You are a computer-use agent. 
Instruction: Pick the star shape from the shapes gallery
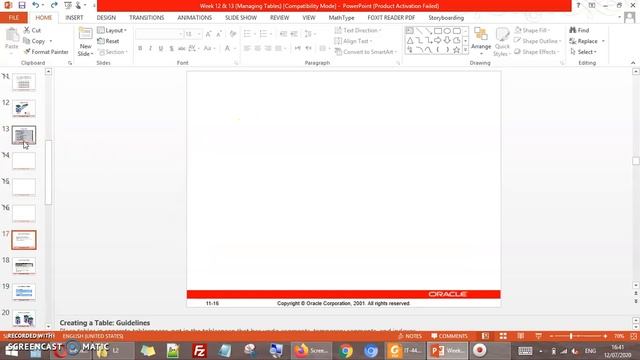[456, 50]
